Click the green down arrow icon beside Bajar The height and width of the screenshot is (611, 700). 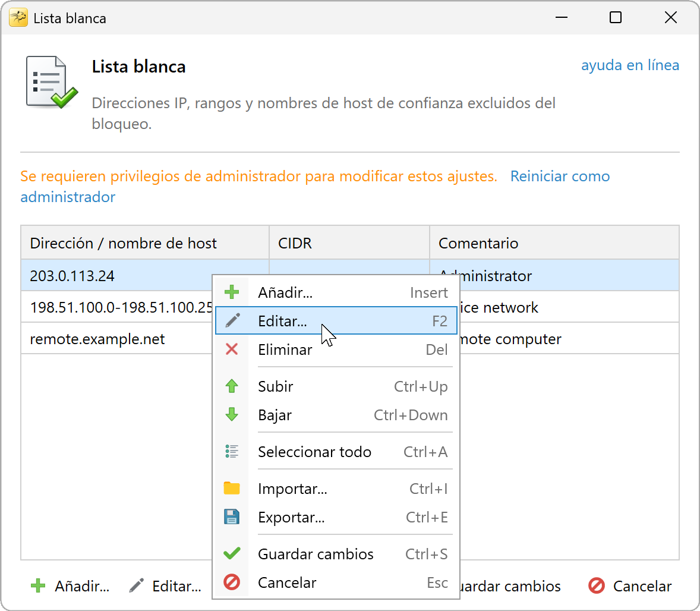click(232, 414)
